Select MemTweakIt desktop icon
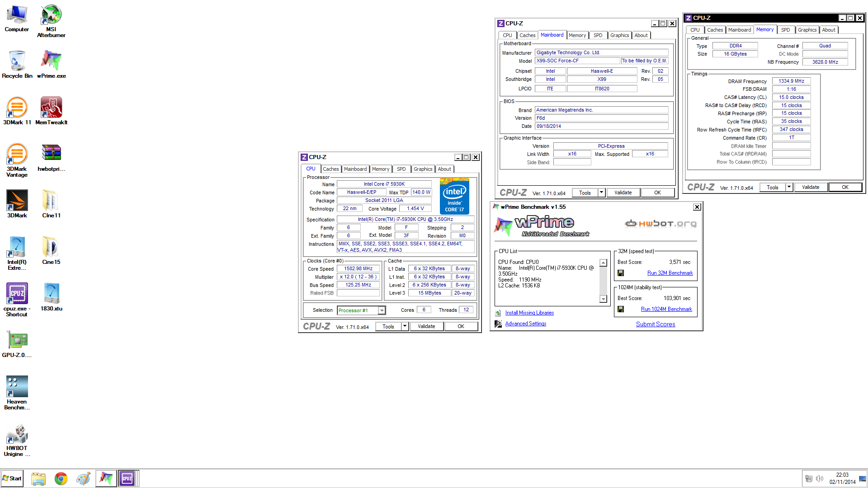Viewport: 868px width, 488px height. click(51, 111)
